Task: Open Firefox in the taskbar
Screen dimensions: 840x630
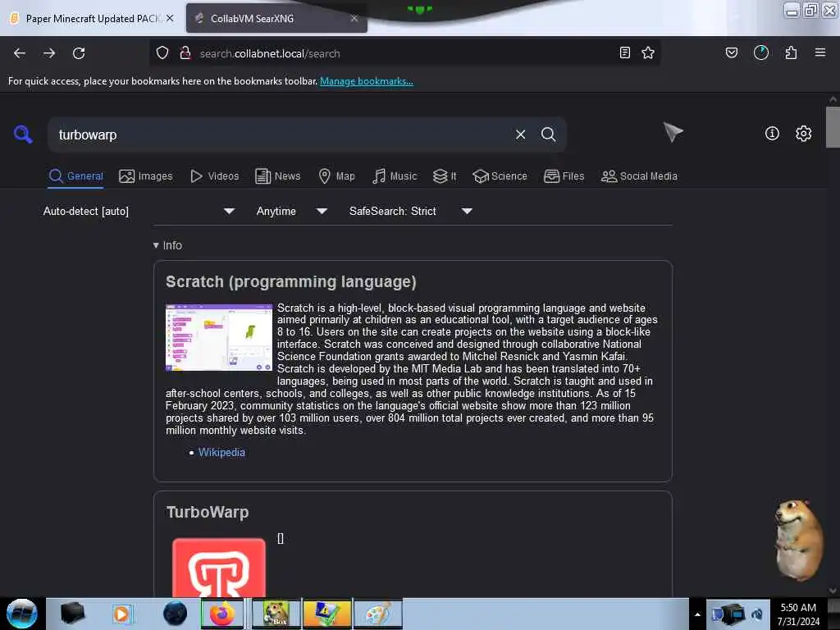Action: point(221,614)
